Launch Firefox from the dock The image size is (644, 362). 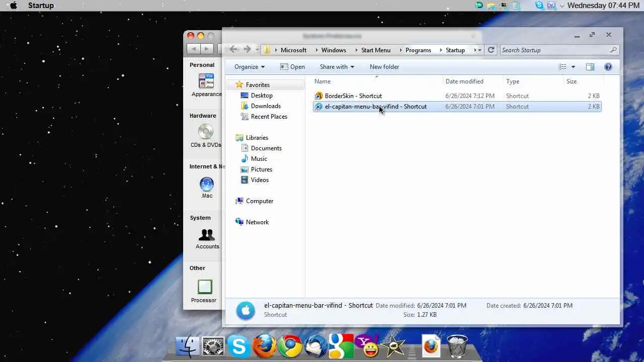click(265, 346)
